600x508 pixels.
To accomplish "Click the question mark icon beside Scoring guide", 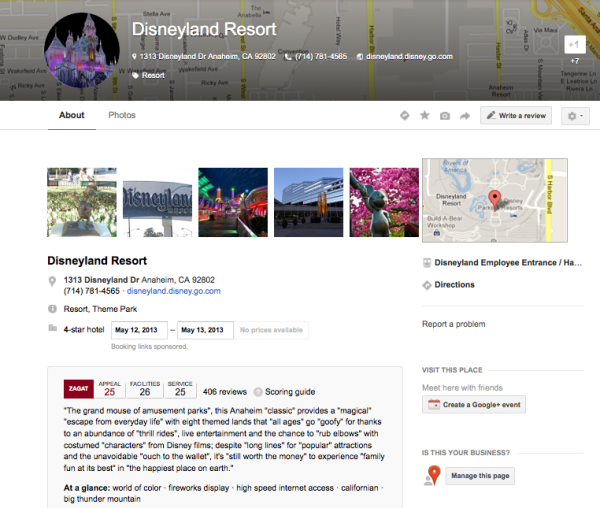I will pos(258,392).
